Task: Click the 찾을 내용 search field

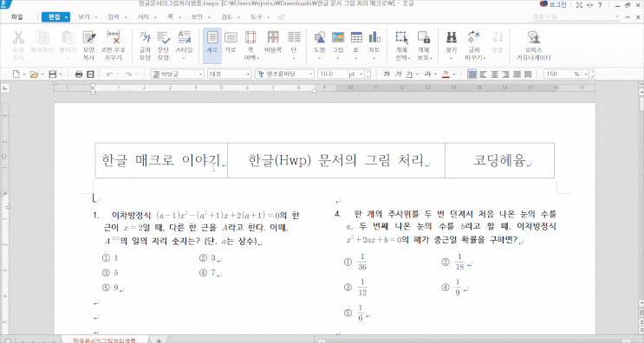Action: (x=576, y=17)
